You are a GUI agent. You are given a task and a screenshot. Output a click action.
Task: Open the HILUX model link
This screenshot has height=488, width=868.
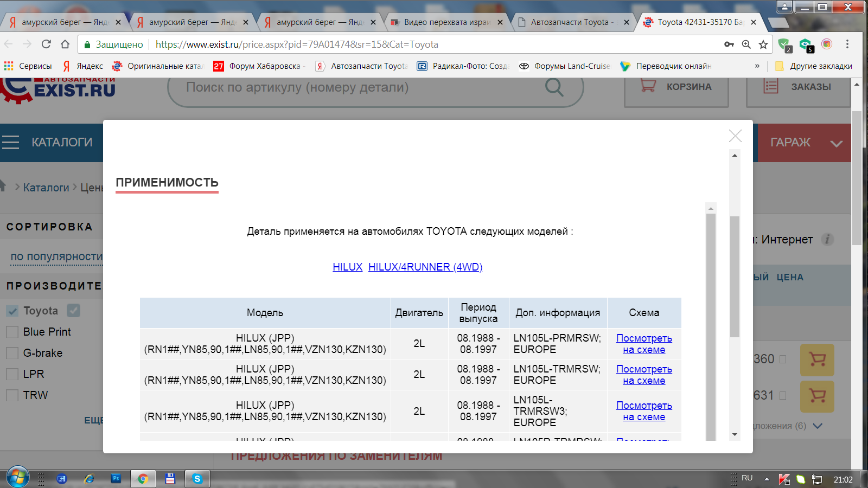[x=348, y=267]
